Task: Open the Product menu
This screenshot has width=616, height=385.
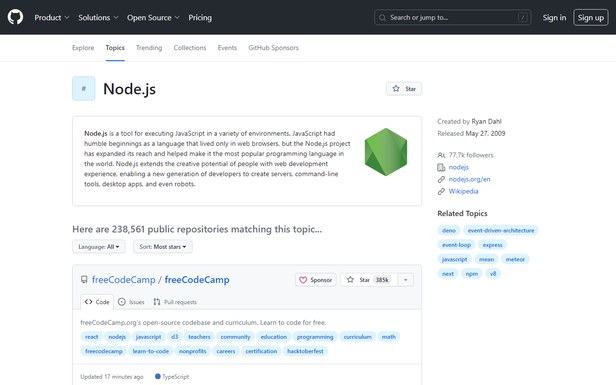Action: pyautogui.click(x=52, y=18)
